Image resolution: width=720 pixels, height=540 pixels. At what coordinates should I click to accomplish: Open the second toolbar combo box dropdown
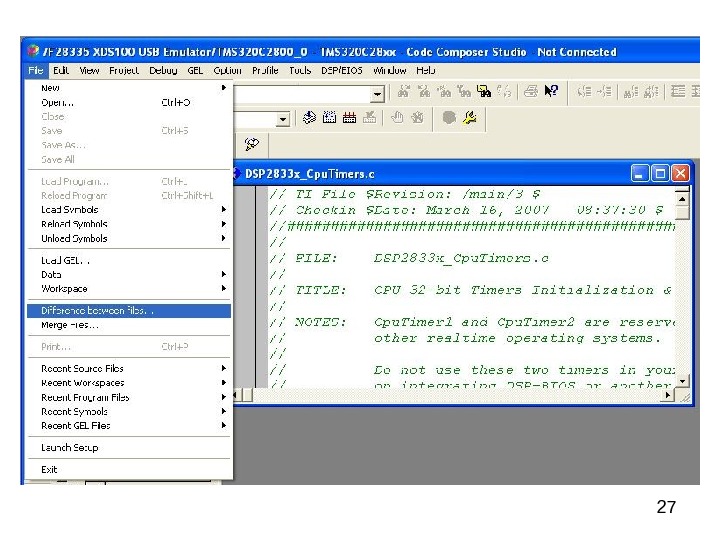[283, 119]
